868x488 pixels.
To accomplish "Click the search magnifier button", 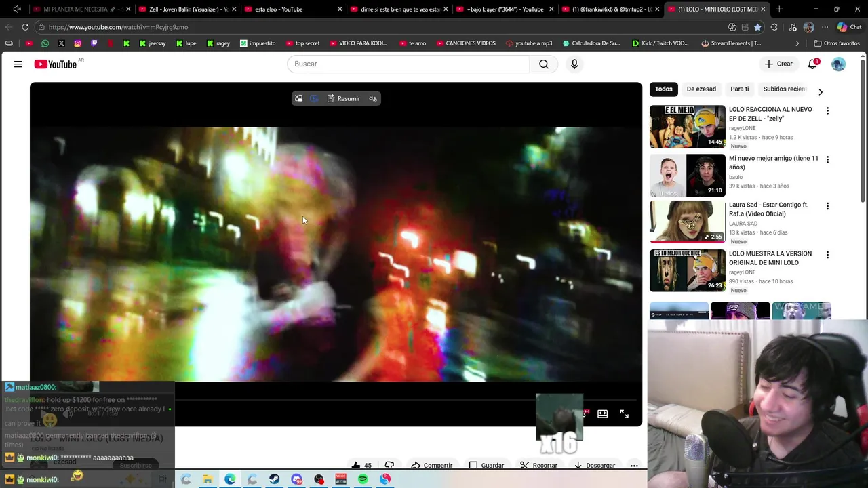I will [544, 64].
